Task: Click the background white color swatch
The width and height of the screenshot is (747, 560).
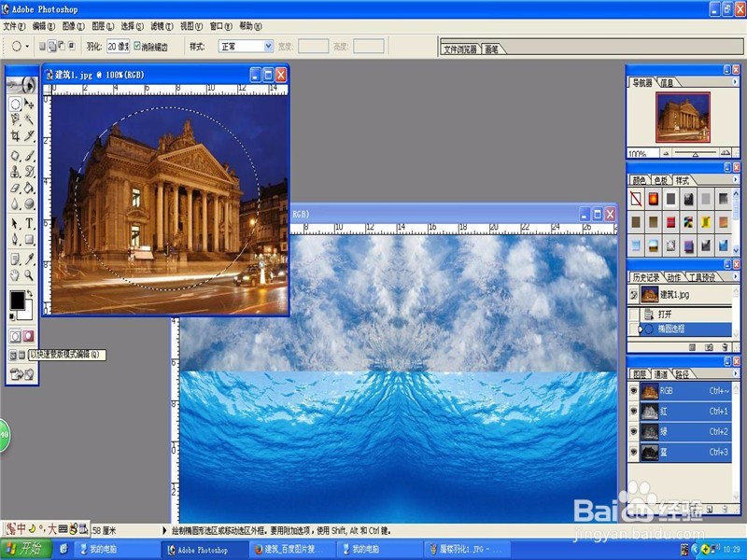Action: (27, 313)
